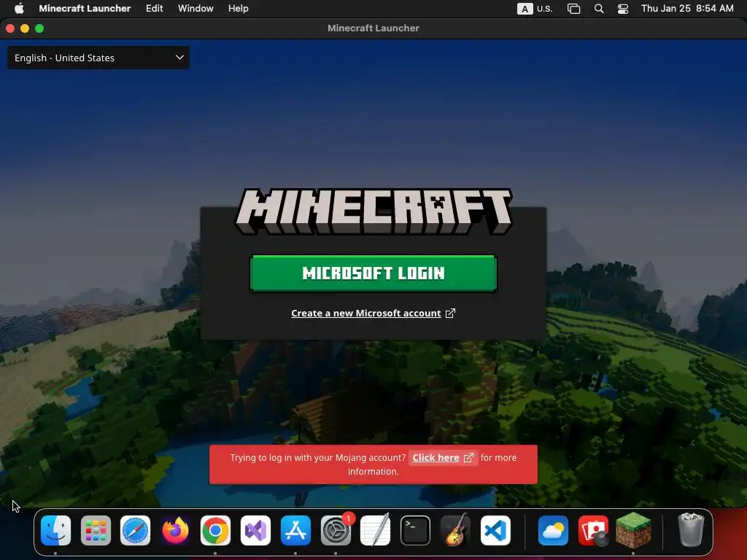
Task: Launch Google Chrome from the Dock
Action: pyautogui.click(x=215, y=530)
